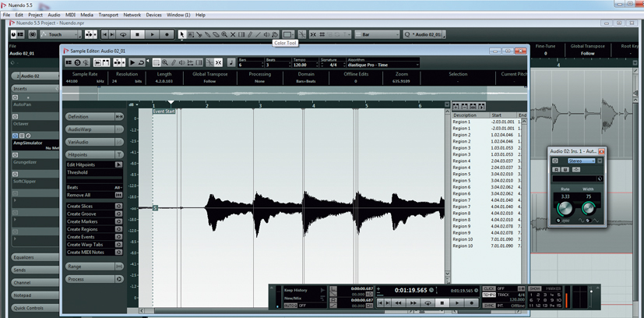Select the Object Selection arrow tool
644x318 pixels.
pyautogui.click(x=182, y=35)
